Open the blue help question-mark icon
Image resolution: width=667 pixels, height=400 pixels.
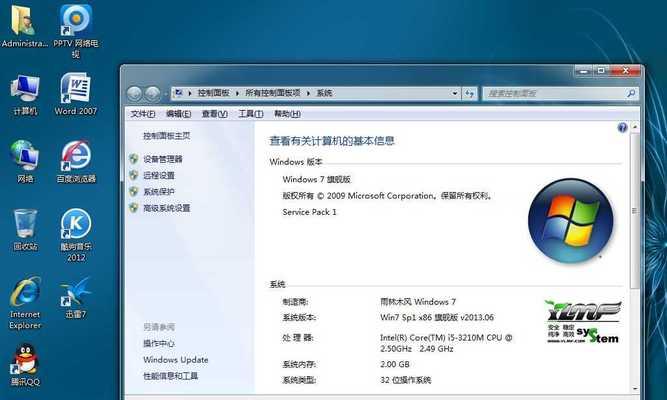pyautogui.click(x=622, y=128)
